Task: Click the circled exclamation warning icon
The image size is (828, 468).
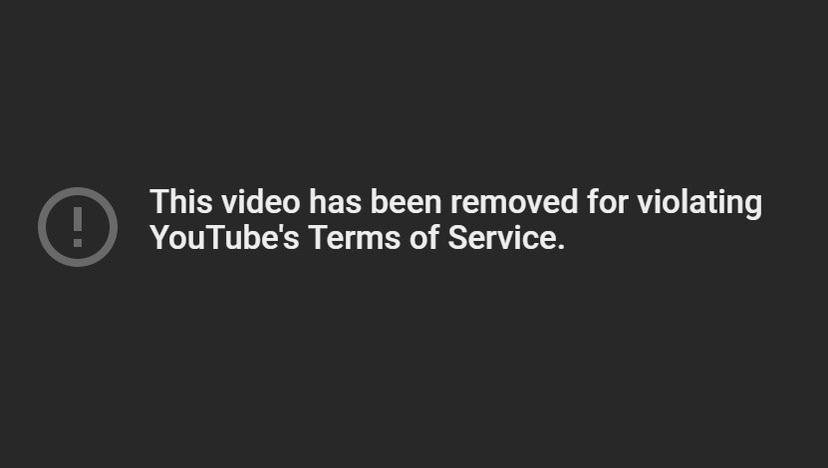Action: tap(78, 227)
